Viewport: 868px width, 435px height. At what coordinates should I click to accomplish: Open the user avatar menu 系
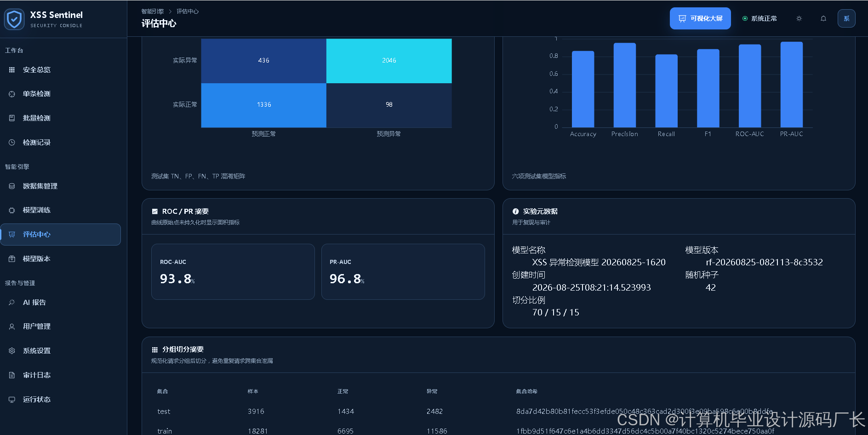pyautogui.click(x=846, y=18)
